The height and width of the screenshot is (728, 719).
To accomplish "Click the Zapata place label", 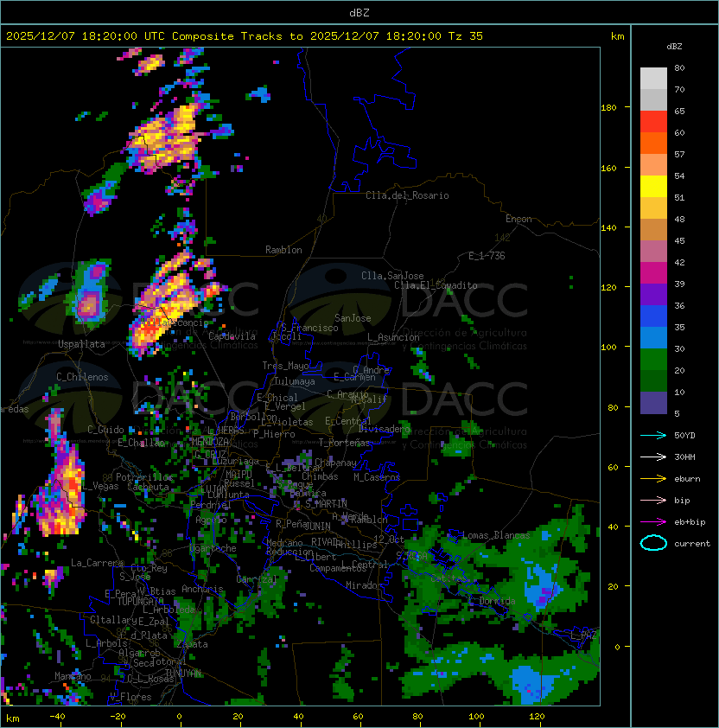I will (192, 644).
